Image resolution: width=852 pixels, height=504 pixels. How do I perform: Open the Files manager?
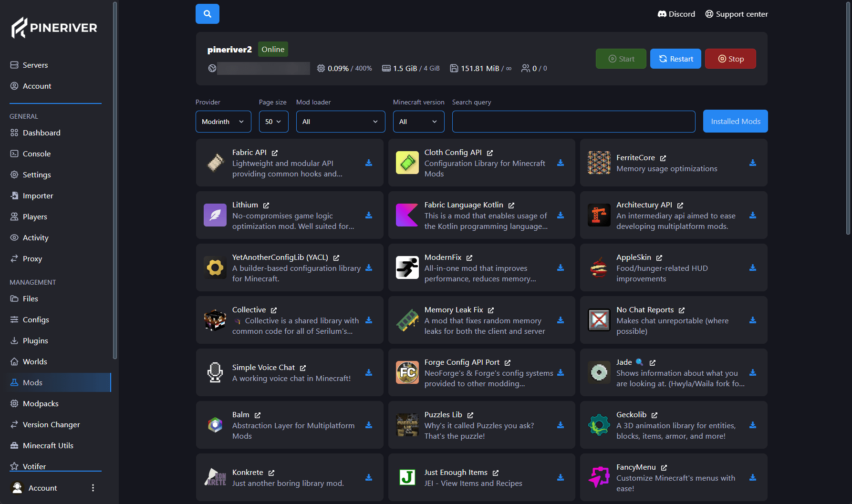pos(31,298)
